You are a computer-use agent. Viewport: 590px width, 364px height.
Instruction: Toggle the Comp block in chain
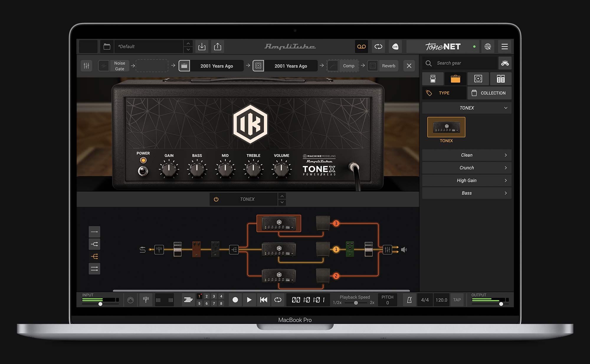pyautogui.click(x=343, y=66)
